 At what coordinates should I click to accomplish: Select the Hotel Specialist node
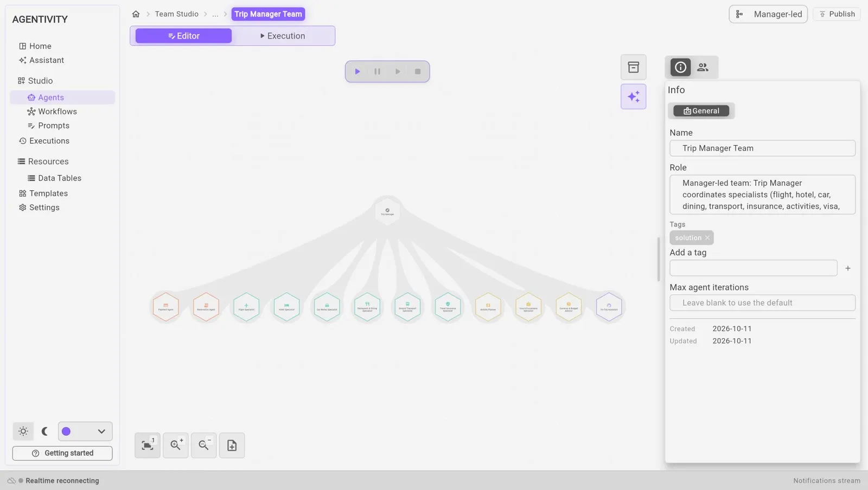pos(287,307)
